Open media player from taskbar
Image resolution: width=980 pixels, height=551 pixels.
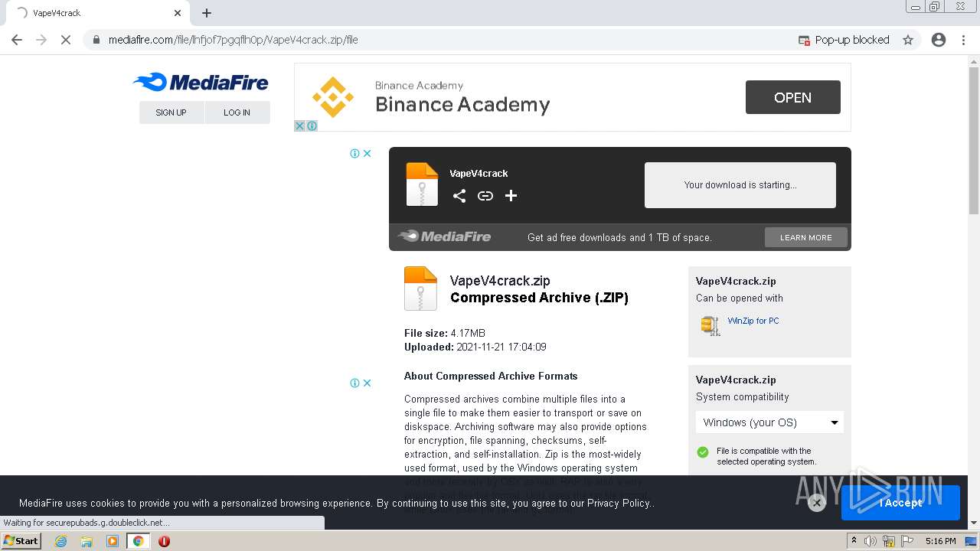point(113,541)
